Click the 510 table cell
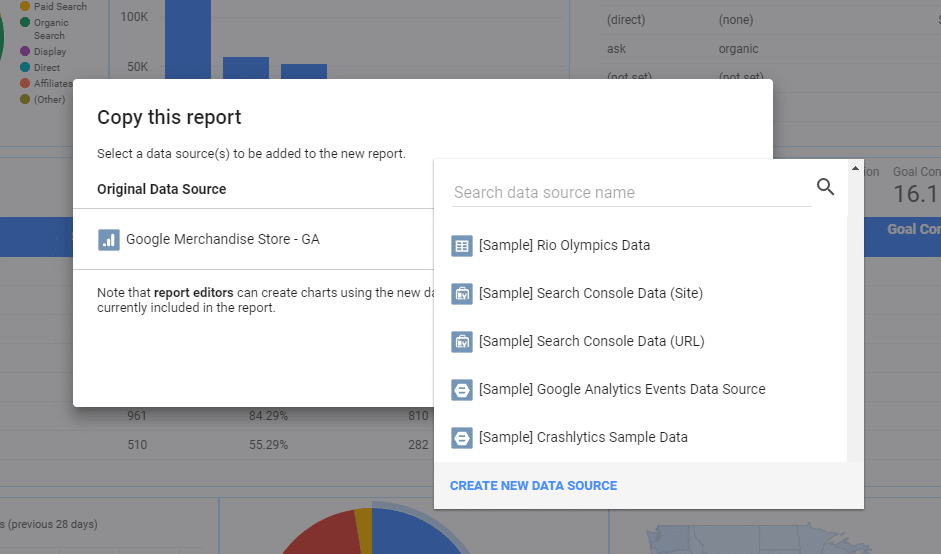This screenshot has height=554, width=941. pos(137,445)
